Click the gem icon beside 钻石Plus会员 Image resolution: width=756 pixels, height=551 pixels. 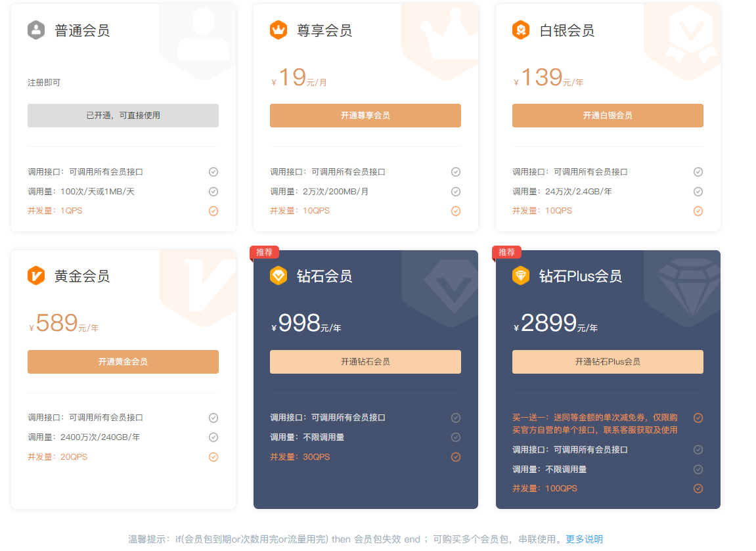(521, 276)
